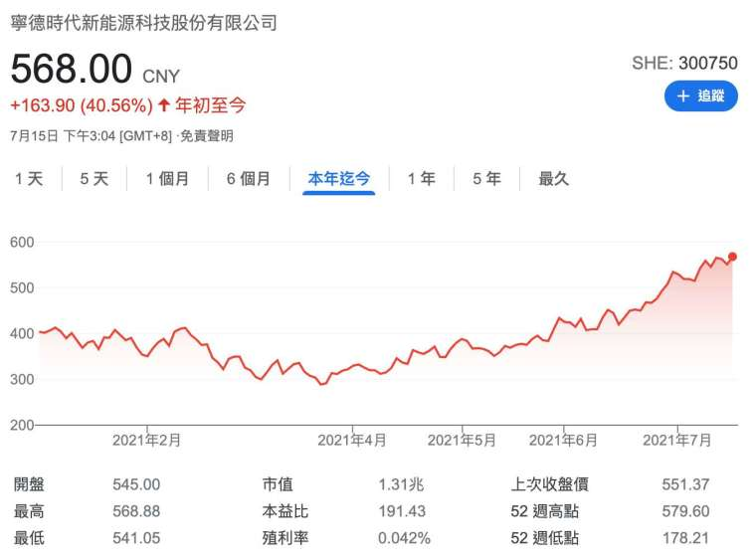Image resolution: width=756 pixels, height=559 pixels.
Task: Click the change value +163.90 (40.56%)
Action: (x=82, y=105)
